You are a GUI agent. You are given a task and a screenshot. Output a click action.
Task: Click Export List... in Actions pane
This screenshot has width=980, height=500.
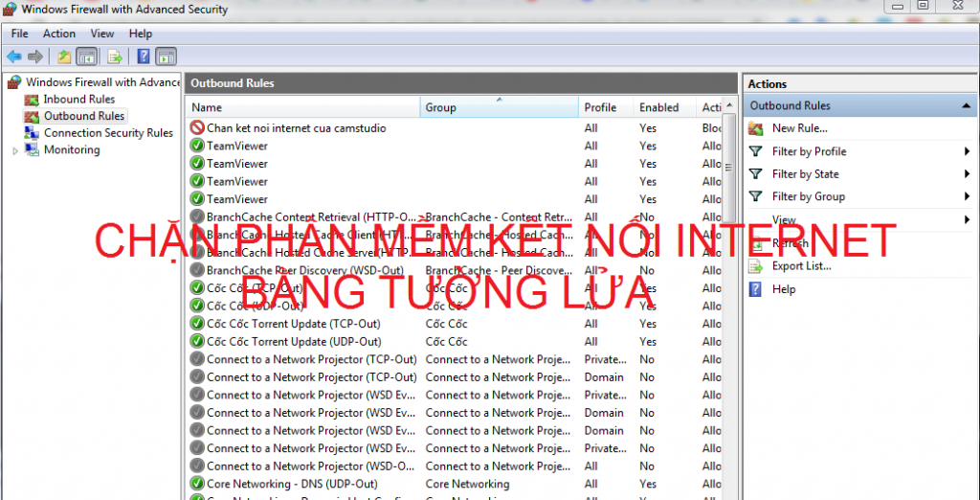tap(802, 266)
